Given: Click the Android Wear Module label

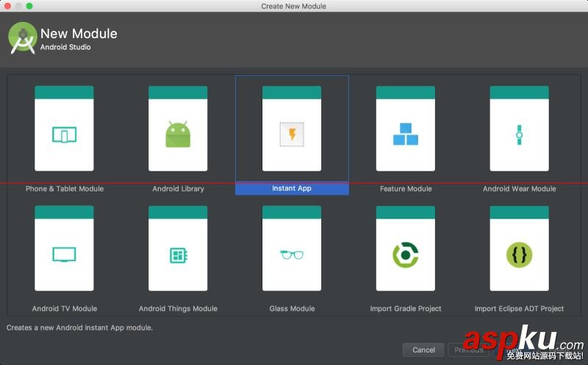Looking at the screenshot, I should tap(520, 189).
